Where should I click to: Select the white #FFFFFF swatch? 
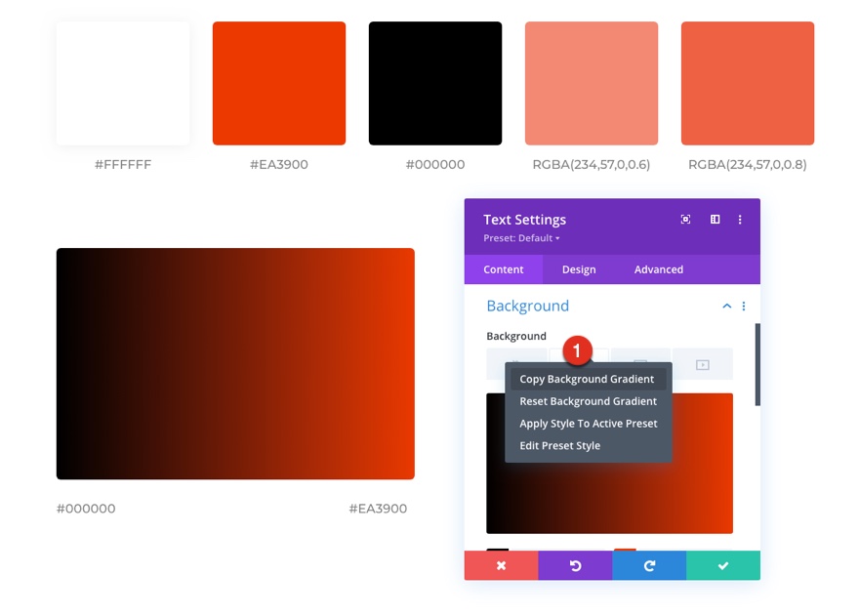(123, 83)
